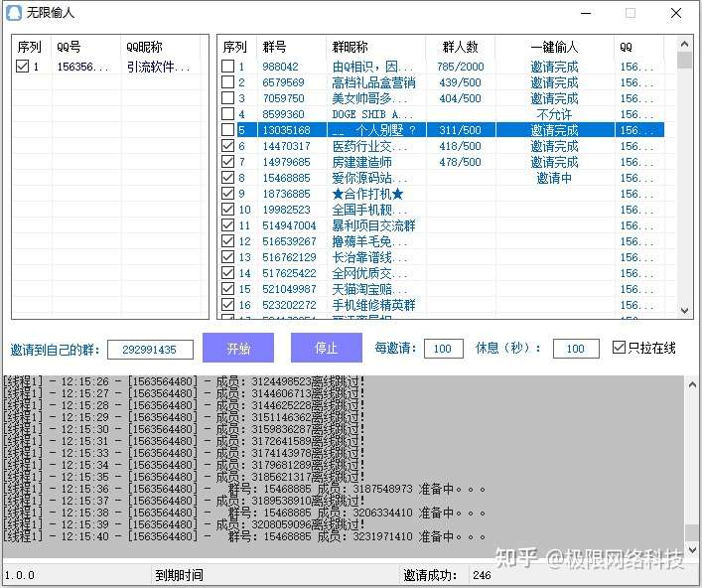The width and height of the screenshot is (702, 588).
Task: Uncheck QQ account row 1 checkbox
Action: tap(22, 67)
